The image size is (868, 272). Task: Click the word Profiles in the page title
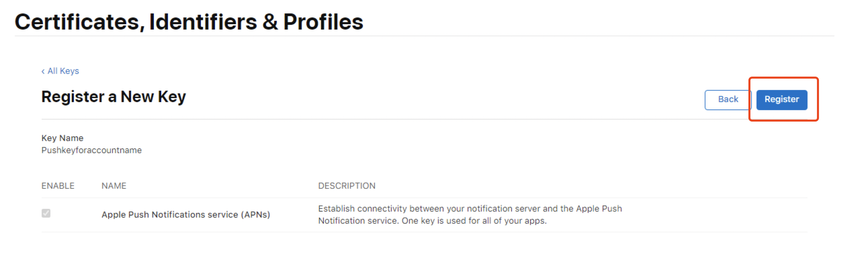(323, 22)
